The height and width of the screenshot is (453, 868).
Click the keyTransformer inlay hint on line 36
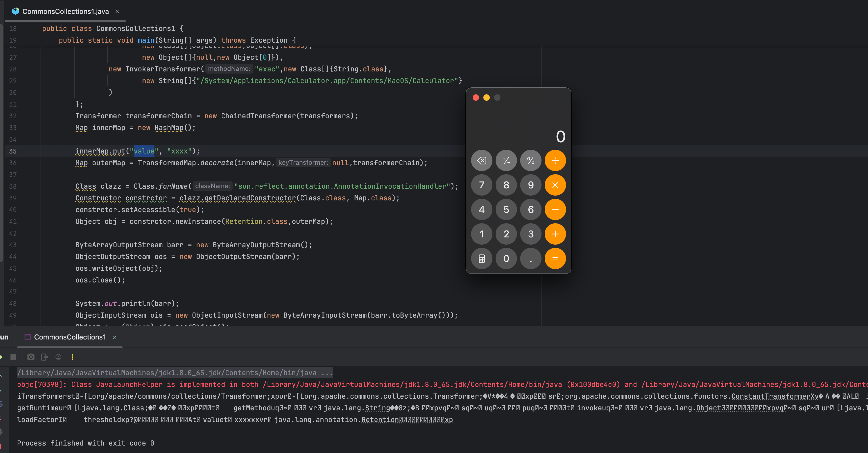(x=303, y=163)
